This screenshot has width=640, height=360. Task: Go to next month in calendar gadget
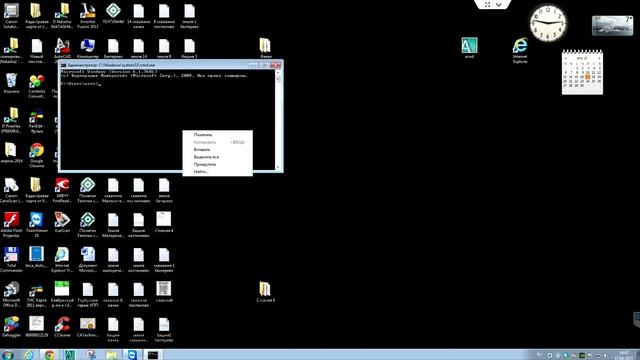[x=599, y=58]
